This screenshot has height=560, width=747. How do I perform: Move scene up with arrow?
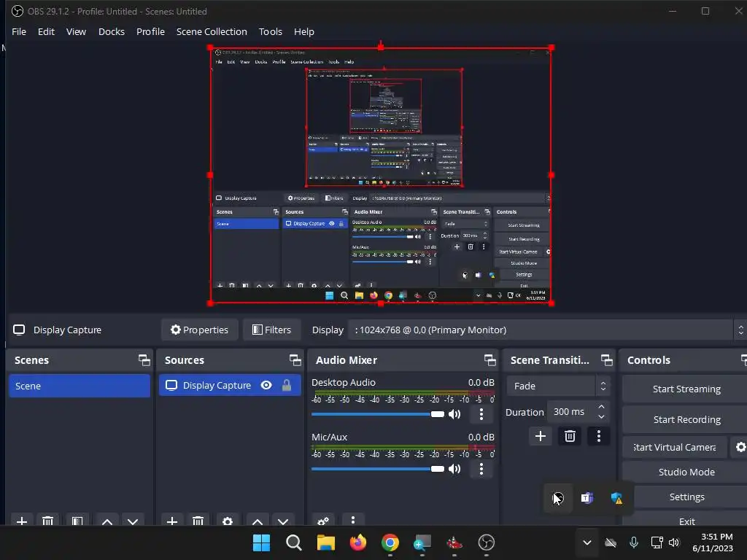coord(107,521)
